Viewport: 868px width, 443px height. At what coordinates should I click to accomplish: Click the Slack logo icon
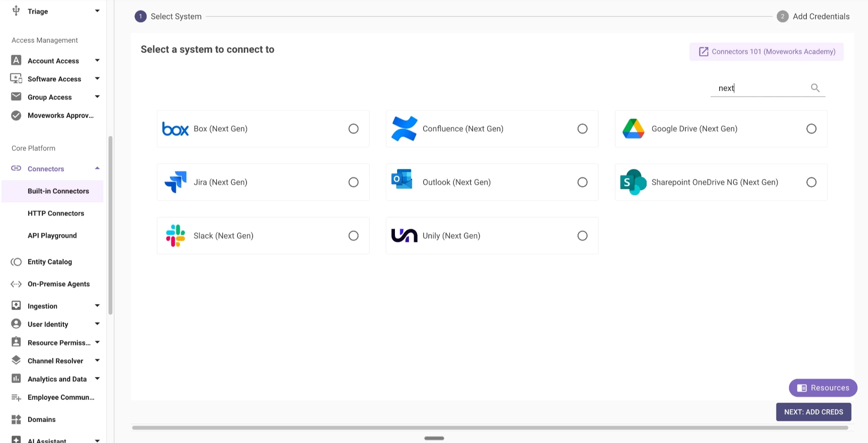pyautogui.click(x=175, y=235)
